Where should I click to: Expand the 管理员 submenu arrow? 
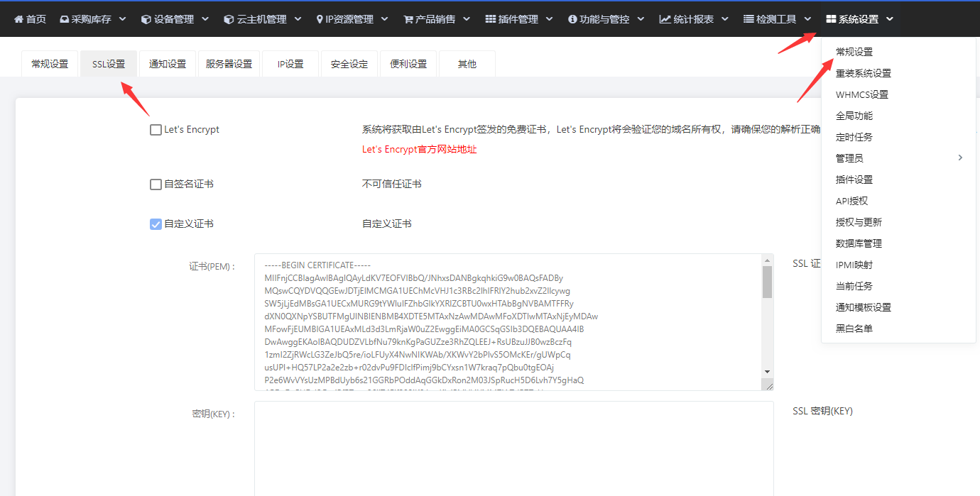[x=960, y=158]
